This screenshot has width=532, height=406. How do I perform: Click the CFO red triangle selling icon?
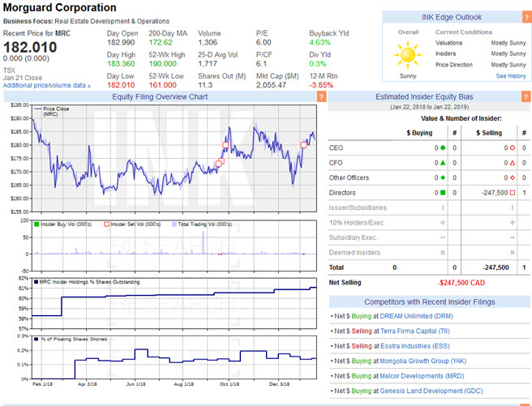click(x=513, y=163)
